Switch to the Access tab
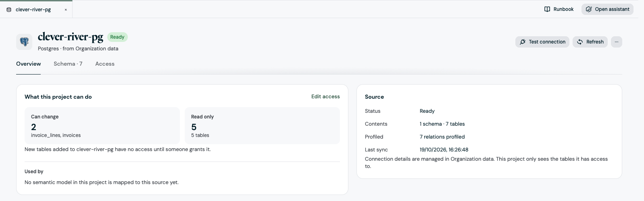The width and height of the screenshot is (644, 201). (x=105, y=64)
